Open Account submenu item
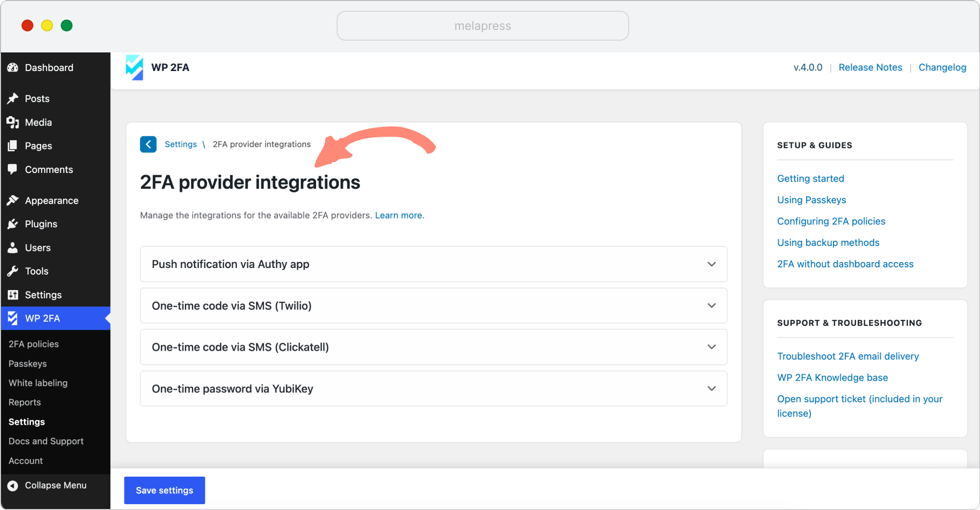 pos(25,461)
